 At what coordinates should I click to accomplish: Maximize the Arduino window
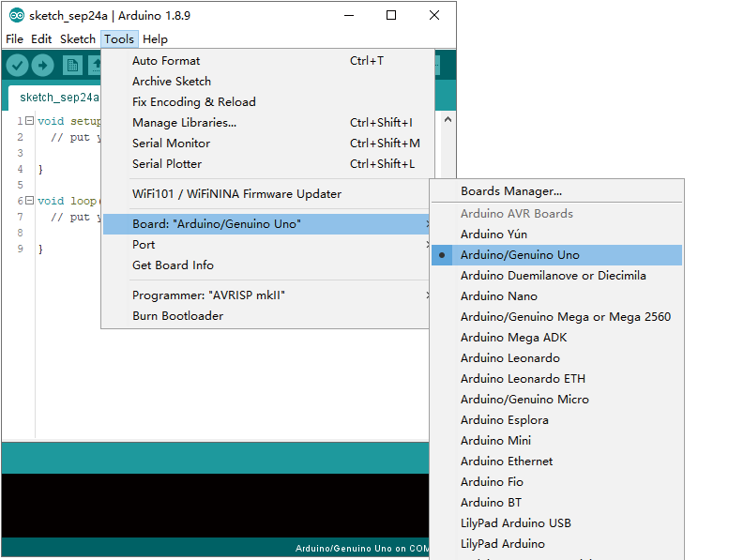pos(391,16)
